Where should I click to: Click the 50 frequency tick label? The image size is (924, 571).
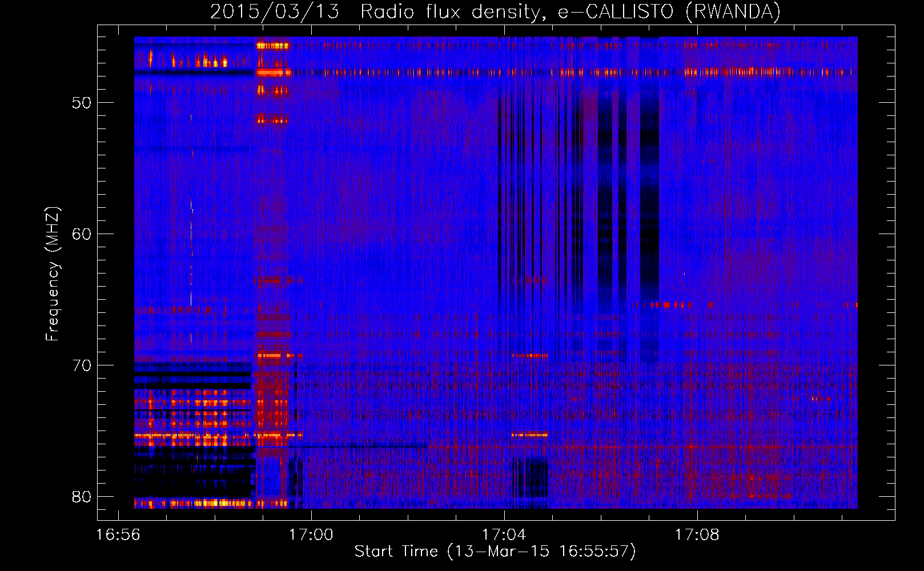[82, 103]
